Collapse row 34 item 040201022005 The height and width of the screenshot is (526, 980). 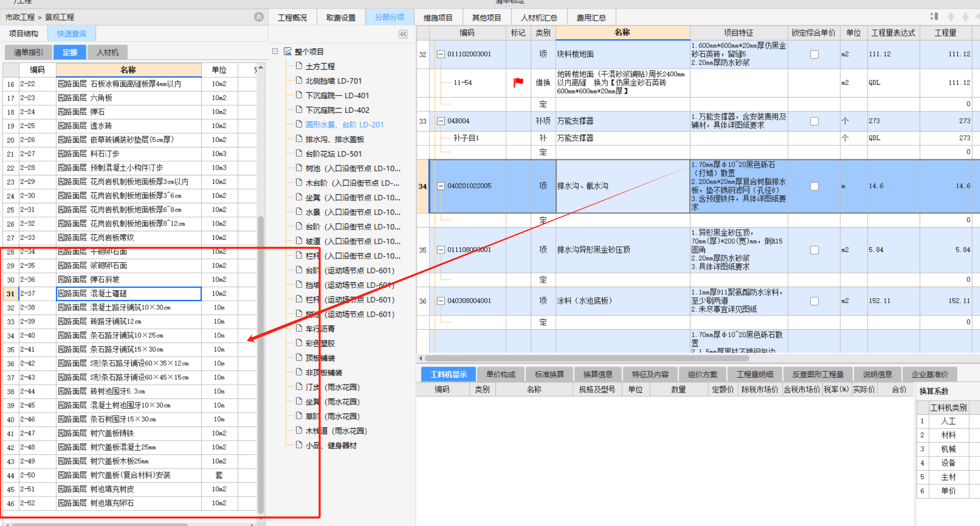(441, 186)
